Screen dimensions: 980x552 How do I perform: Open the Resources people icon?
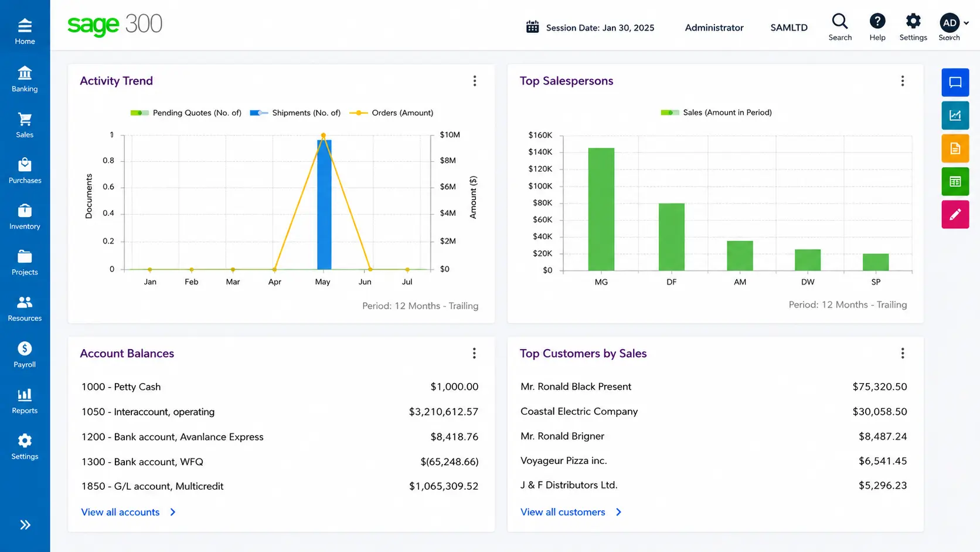(x=25, y=302)
